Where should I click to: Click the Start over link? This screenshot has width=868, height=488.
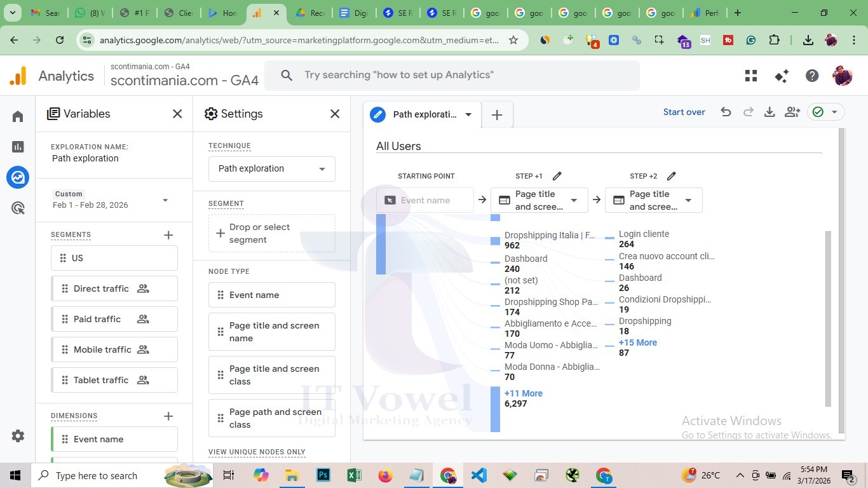tap(684, 112)
